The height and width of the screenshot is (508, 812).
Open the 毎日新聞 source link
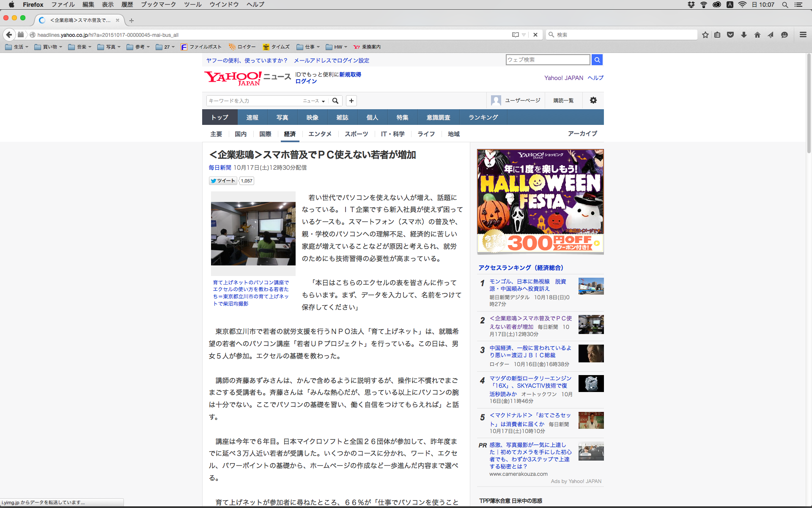pyautogui.click(x=220, y=168)
